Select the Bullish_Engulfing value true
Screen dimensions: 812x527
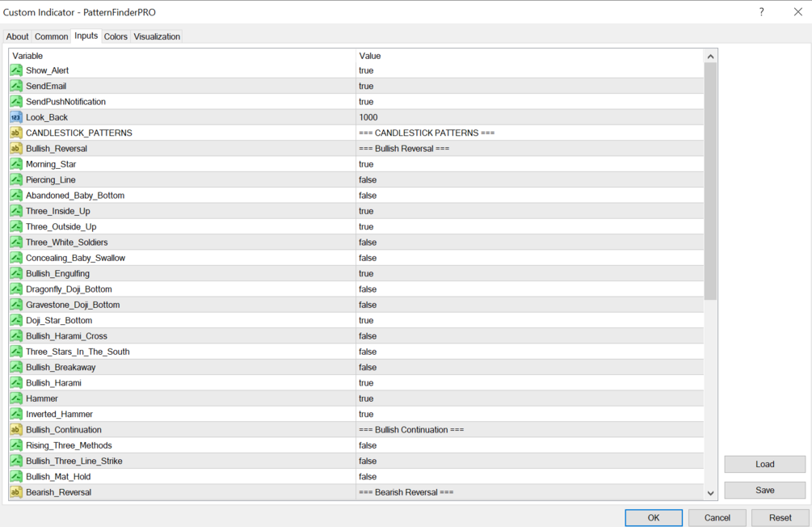tap(366, 273)
